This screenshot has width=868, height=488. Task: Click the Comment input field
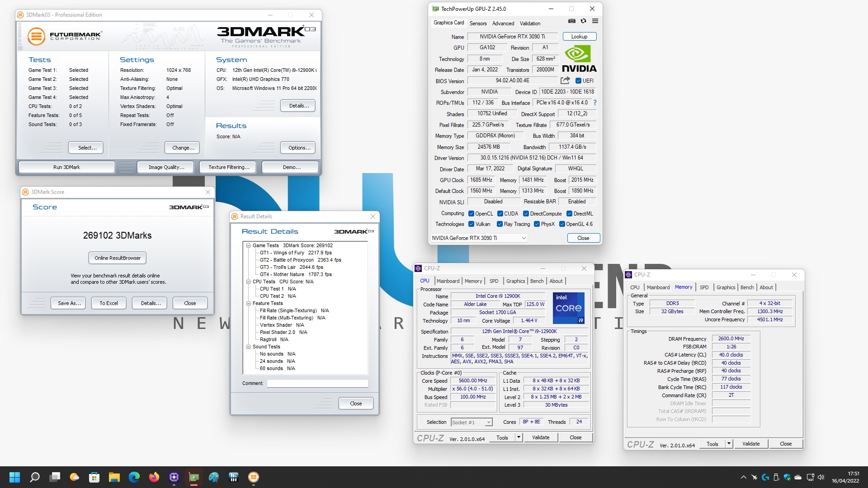coord(317,383)
